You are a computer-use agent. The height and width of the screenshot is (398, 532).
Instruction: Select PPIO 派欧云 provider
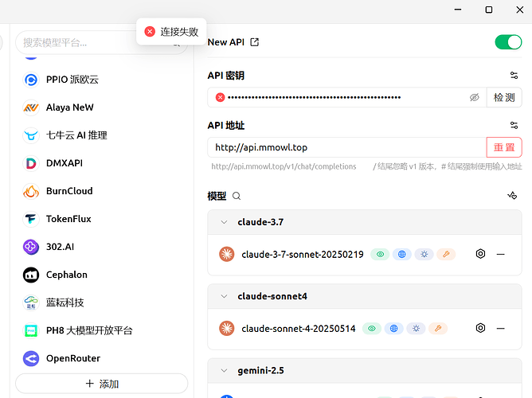102,80
